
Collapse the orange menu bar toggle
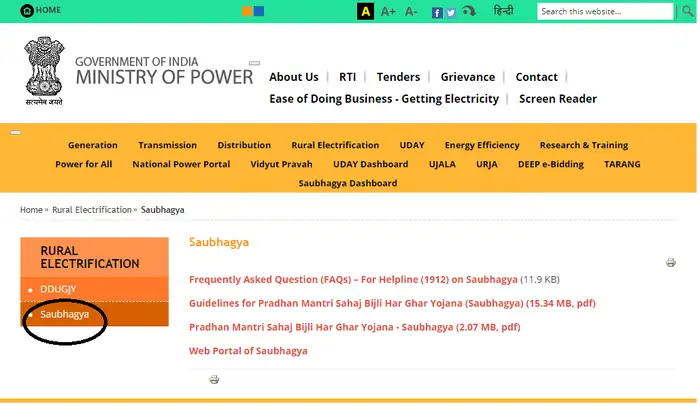point(15,132)
